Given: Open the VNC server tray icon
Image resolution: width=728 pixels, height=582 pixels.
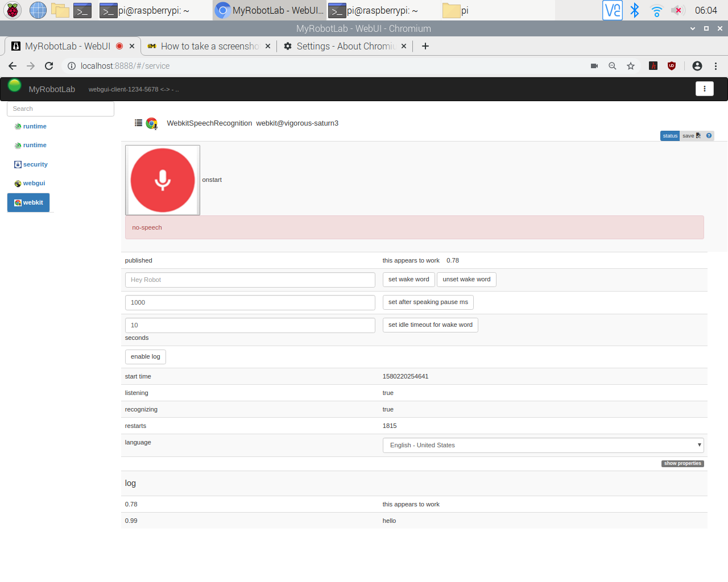Looking at the screenshot, I should click(613, 10).
